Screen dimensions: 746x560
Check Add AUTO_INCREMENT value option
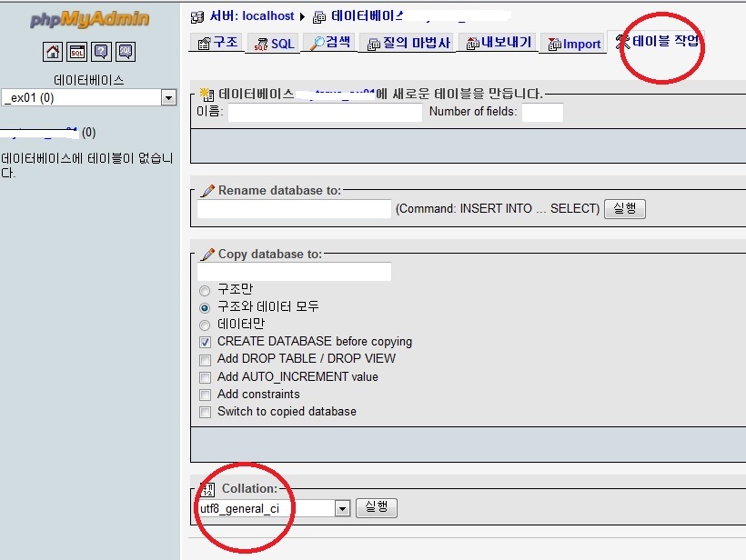[205, 376]
